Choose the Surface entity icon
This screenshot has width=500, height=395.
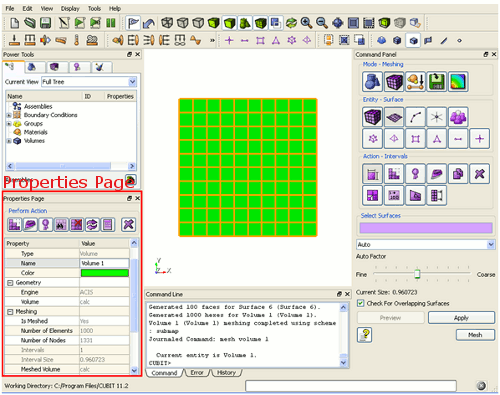coord(394,117)
